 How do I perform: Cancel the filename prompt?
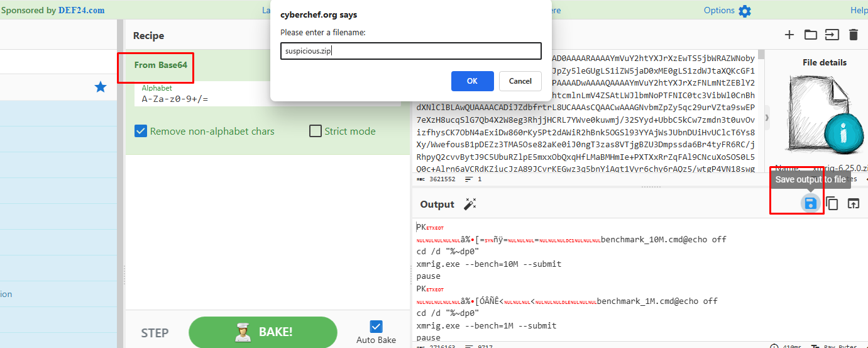point(520,81)
